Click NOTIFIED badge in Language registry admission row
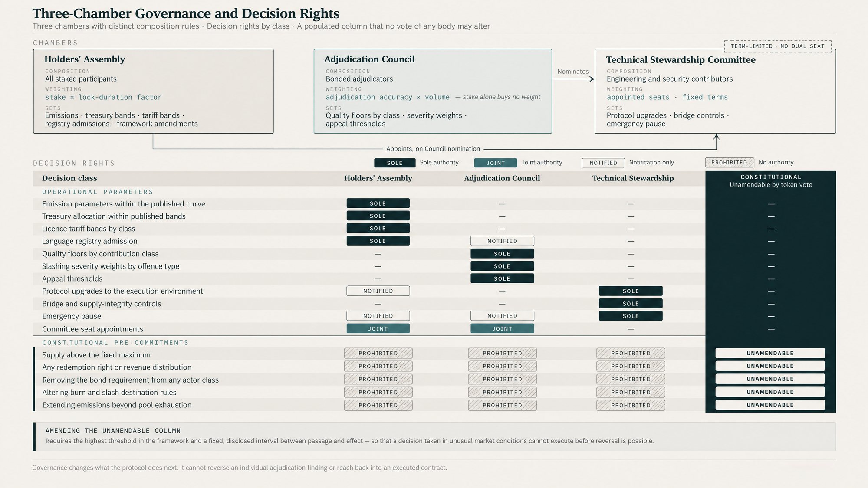The image size is (868, 488). pos(502,241)
